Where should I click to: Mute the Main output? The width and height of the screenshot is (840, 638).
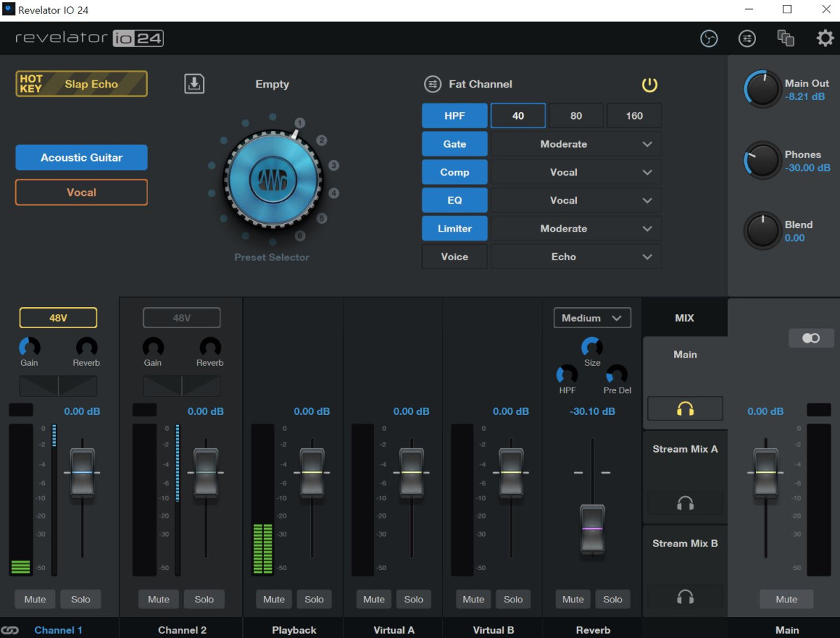(786, 600)
